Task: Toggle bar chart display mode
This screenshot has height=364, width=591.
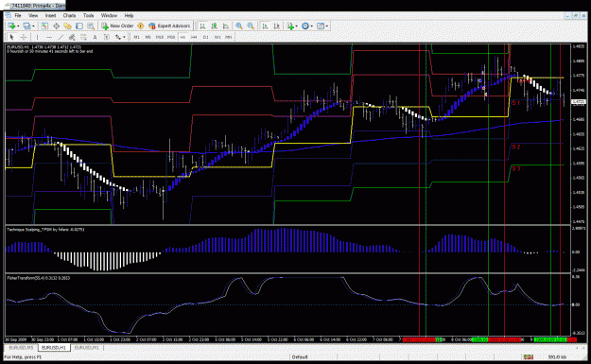Action: tap(202, 26)
